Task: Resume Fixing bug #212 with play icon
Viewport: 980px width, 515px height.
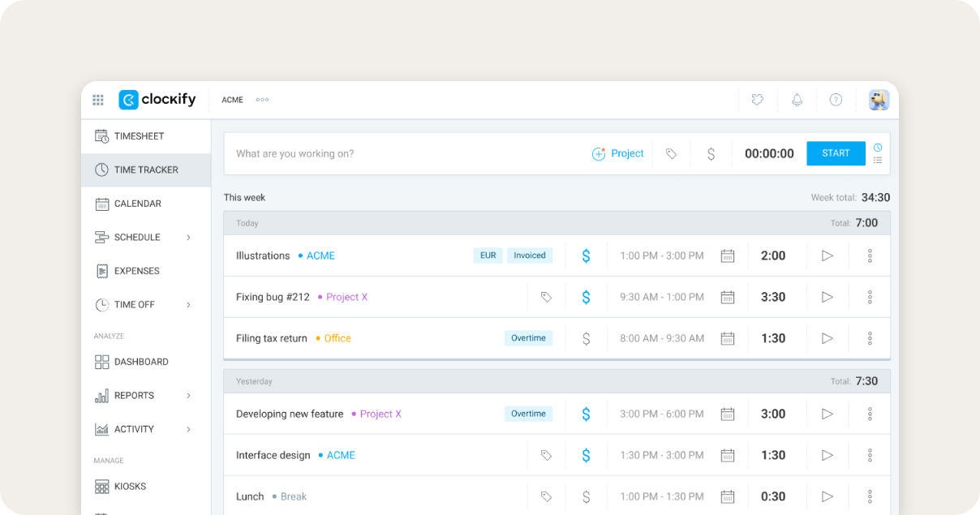Action: 827,297
